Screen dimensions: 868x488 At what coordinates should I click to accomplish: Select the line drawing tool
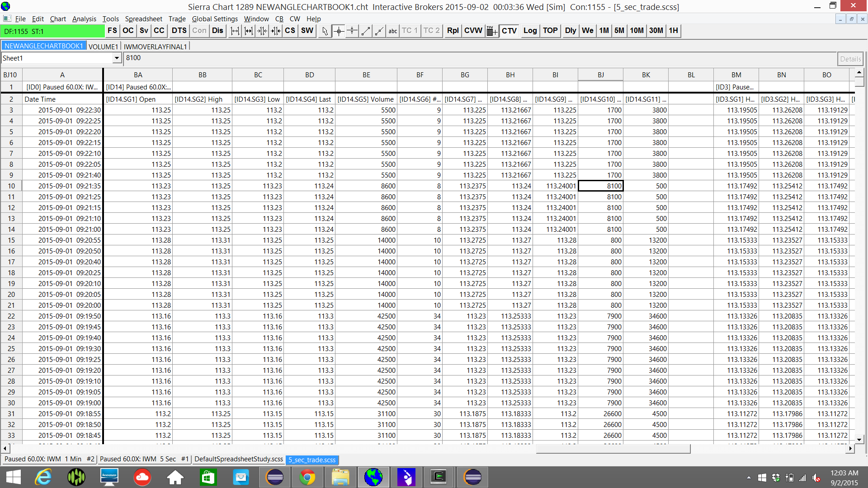366,31
